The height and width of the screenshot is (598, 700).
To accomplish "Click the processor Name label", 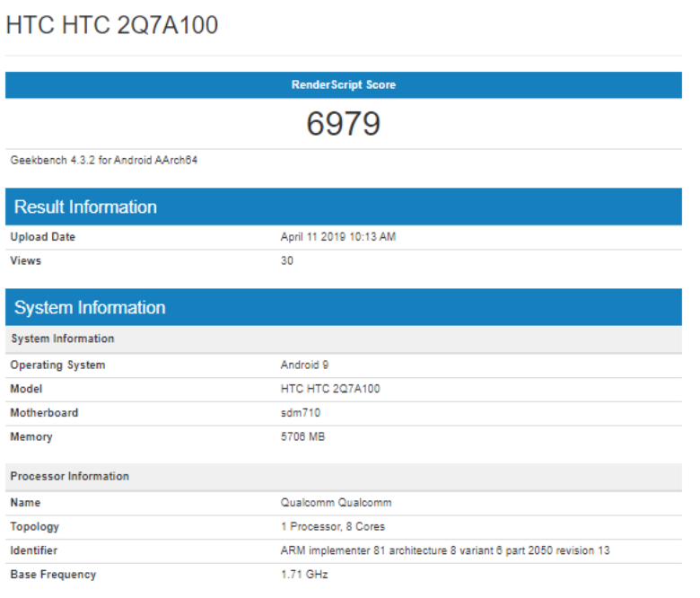I will point(25,503).
